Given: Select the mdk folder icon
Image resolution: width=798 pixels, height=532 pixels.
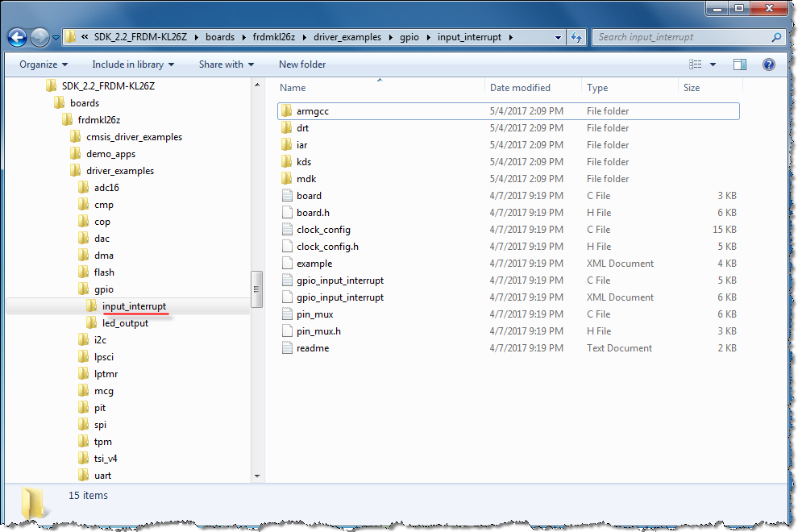Looking at the screenshot, I should [287, 179].
